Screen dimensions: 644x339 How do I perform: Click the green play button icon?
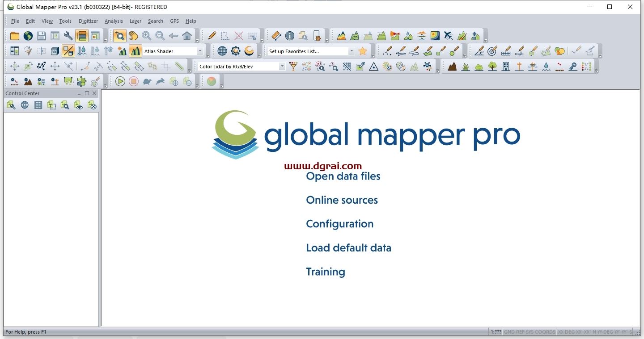click(x=120, y=81)
